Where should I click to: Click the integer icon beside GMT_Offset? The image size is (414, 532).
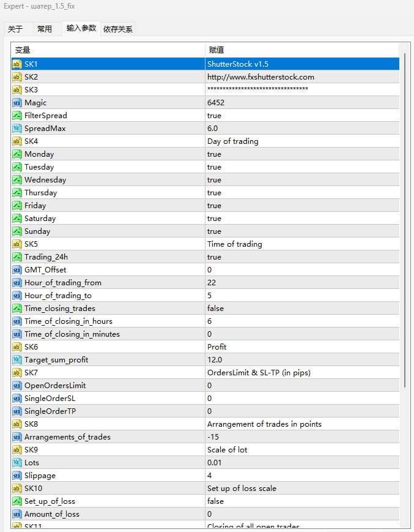point(17,271)
